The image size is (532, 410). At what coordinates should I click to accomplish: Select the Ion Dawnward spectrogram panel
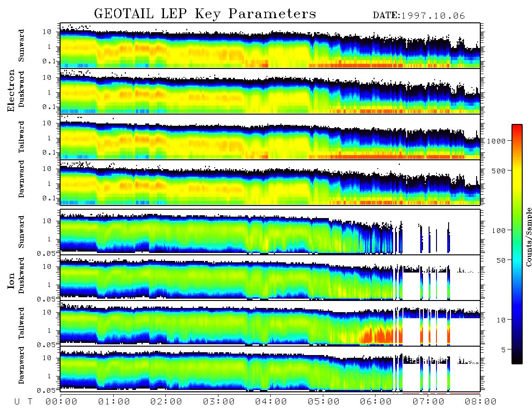pos(270,369)
